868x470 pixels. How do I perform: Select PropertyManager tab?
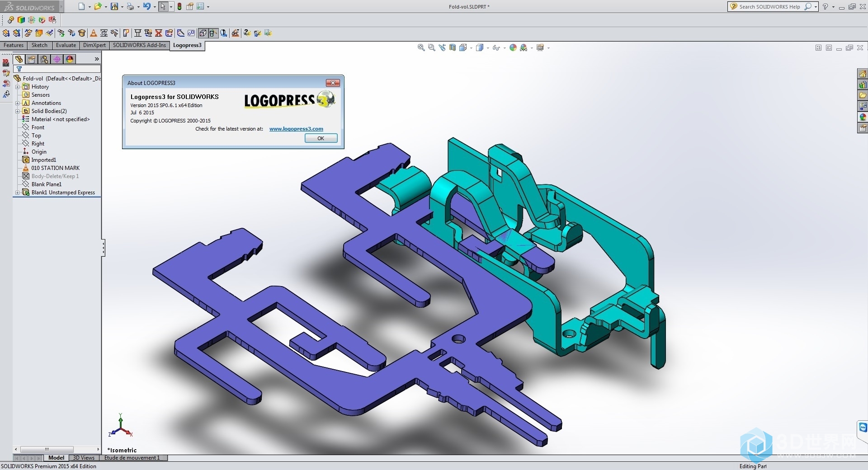pyautogui.click(x=32, y=59)
